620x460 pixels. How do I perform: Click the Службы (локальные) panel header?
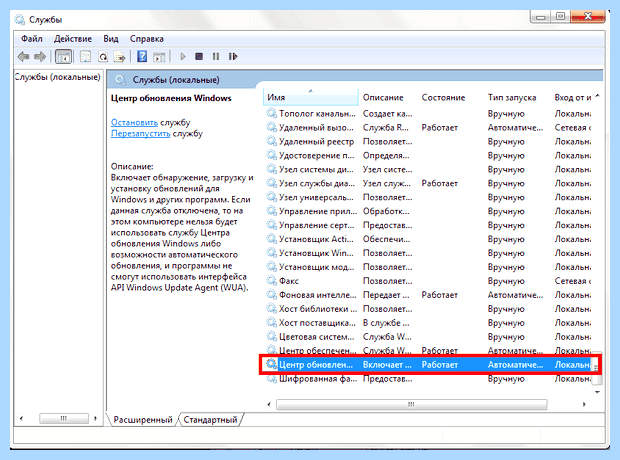click(176, 80)
